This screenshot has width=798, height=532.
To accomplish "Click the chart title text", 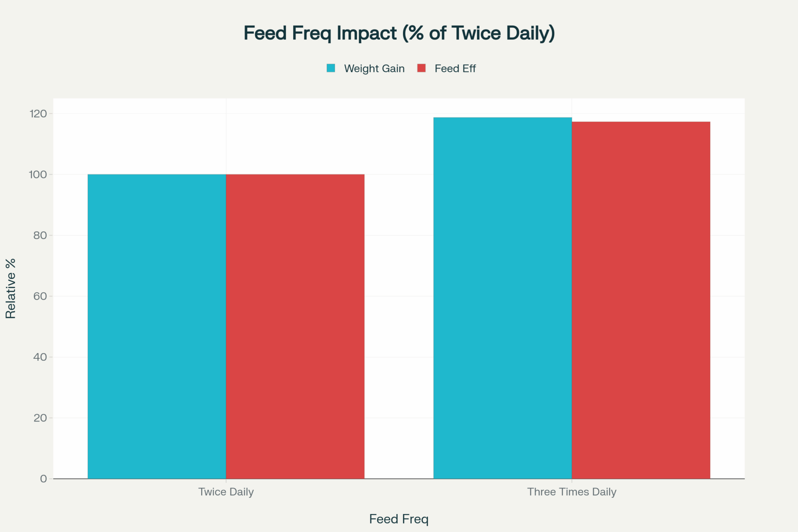I will pyautogui.click(x=399, y=33).
